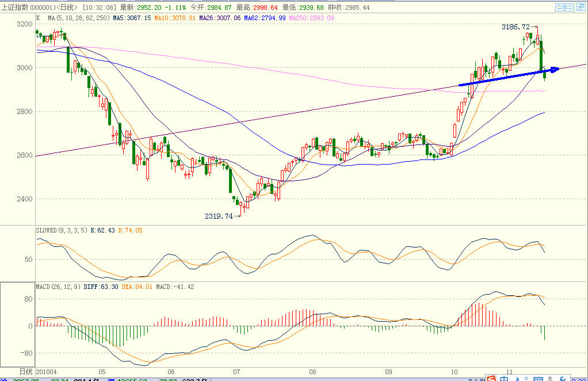Click the Sogou user account icon
This screenshot has width=588, height=381.
point(550,378)
